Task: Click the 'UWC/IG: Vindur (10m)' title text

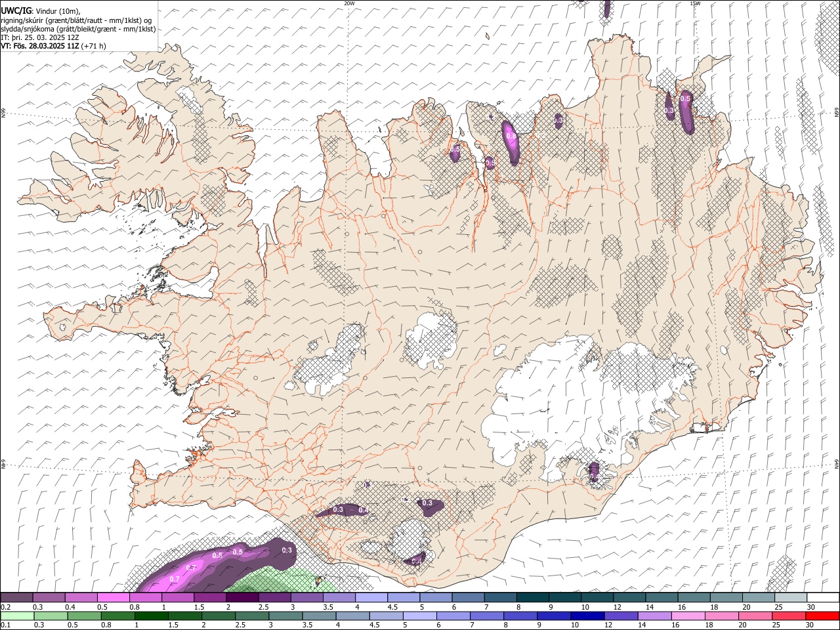Action: coord(40,11)
